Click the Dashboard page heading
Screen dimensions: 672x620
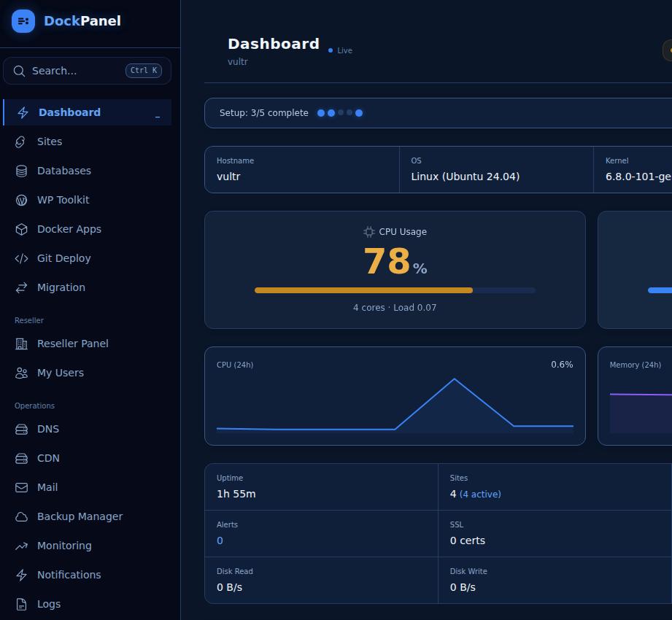[x=274, y=44]
